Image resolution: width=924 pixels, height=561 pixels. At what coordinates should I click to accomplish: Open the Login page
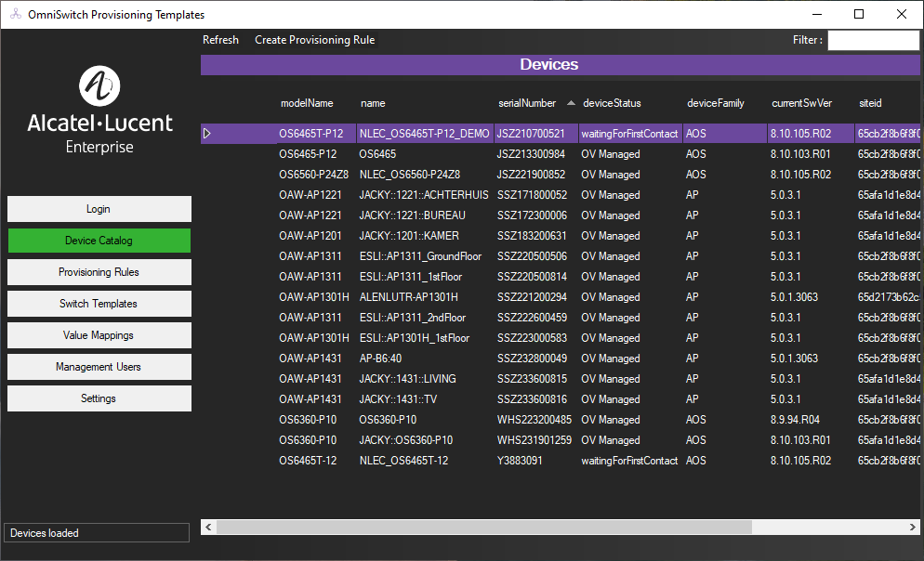[99, 209]
